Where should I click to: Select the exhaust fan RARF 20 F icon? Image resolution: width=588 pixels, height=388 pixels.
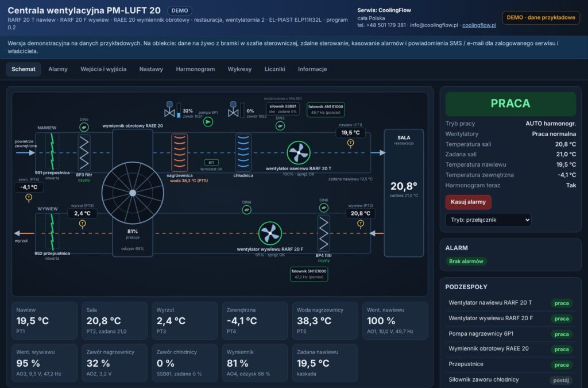[270, 233]
